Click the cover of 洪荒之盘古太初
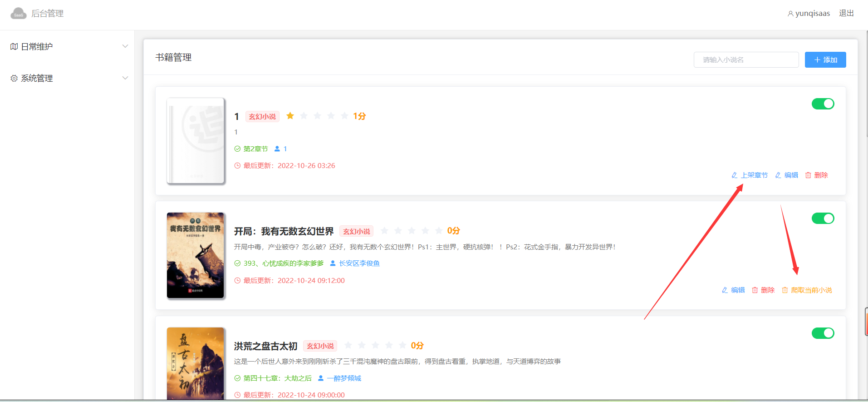 (196, 363)
